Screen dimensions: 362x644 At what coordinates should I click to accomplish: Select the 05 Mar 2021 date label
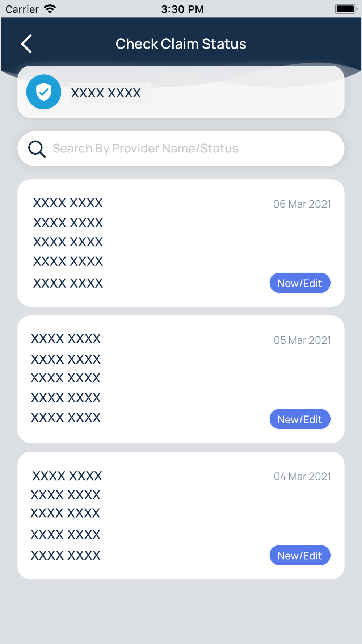click(x=302, y=340)
